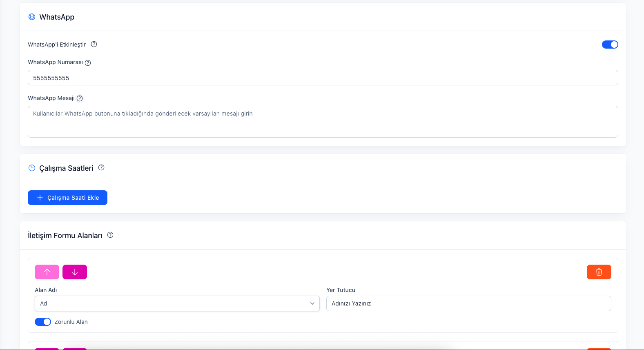
Task: Click the clock icon beside Çalışma Saatleri
Action: click(x=32, y=168)
